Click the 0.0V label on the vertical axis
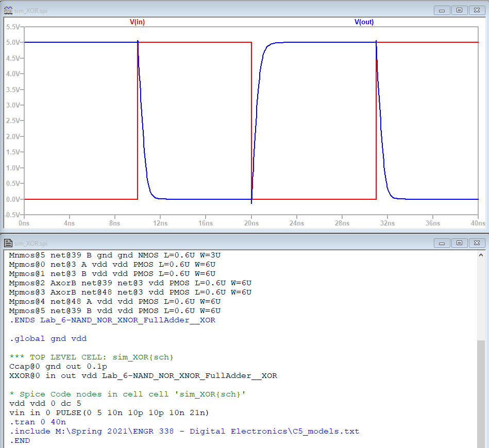This screenshot has height=448, width=489. (x=13, y=199)
